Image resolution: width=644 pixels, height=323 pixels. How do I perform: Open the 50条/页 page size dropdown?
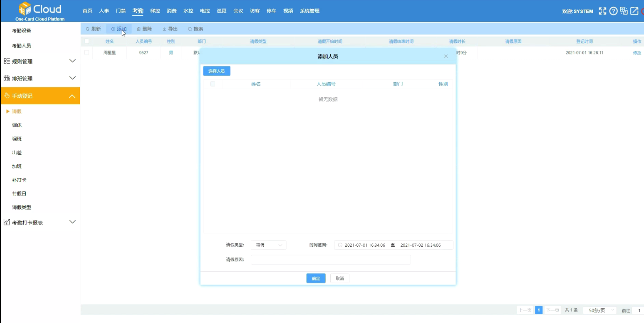(600, 310)
